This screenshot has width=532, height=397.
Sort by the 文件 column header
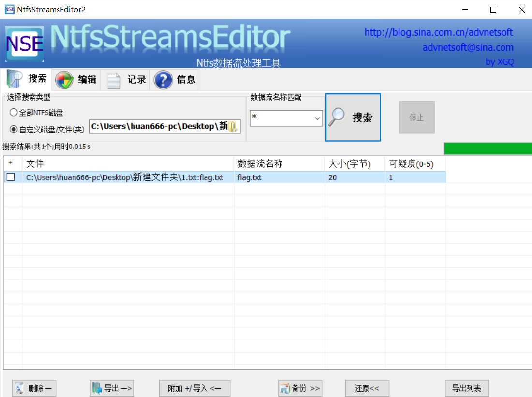click(128, 163)
